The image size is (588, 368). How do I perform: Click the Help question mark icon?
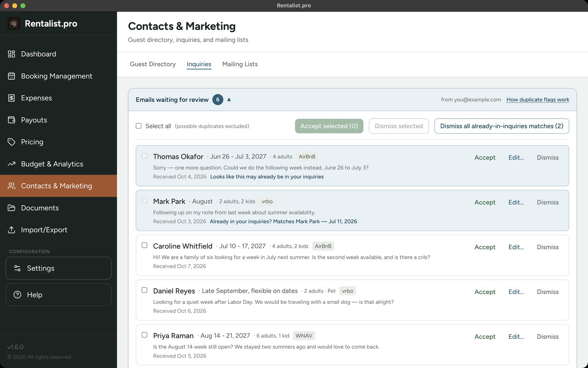17,295
